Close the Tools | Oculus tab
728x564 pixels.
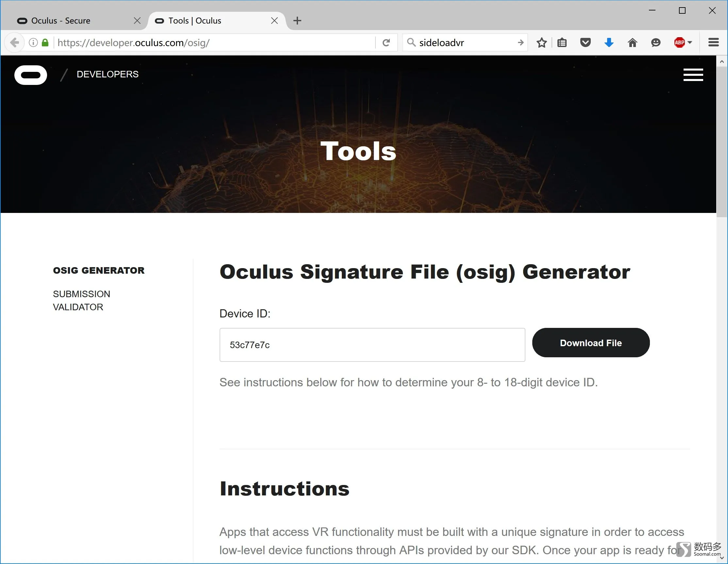[x=274, y=21]
